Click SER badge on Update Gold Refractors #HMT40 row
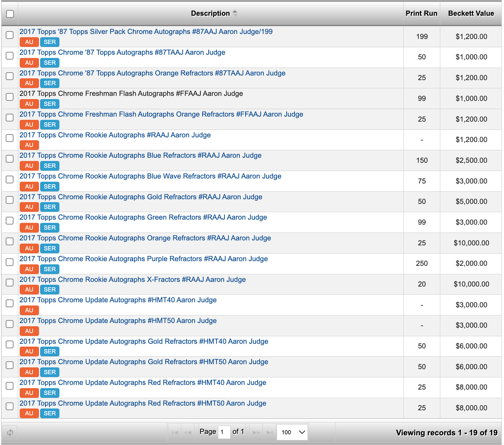 tap(50, 351)
